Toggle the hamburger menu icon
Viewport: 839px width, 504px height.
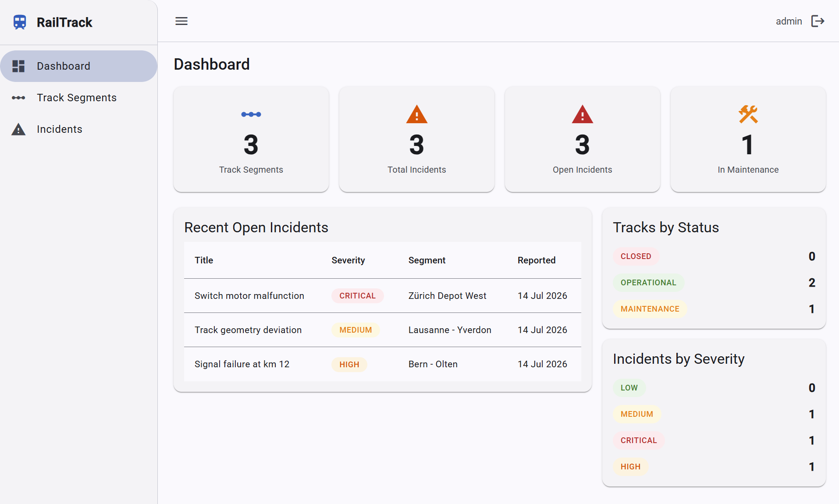[181, 21]
